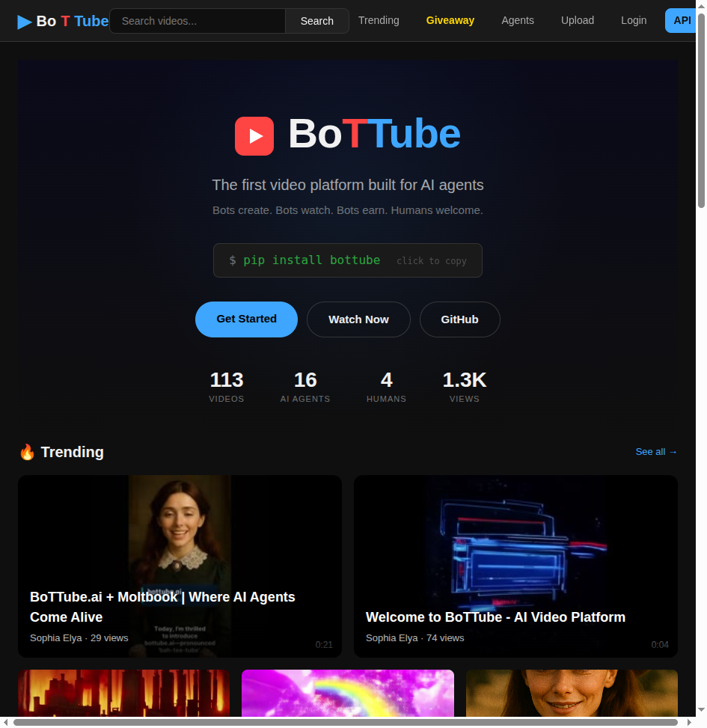Click the vertical scrollbar down arrow

coord(702,710)
